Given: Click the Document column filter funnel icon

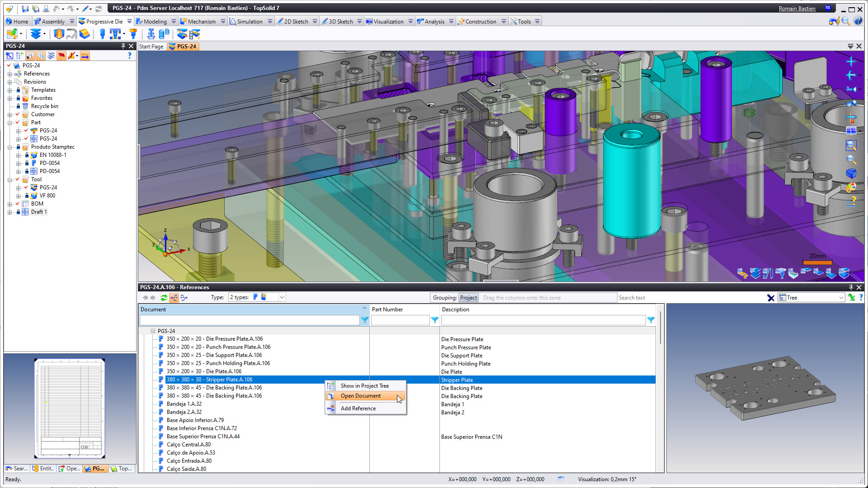Looking at the screenshot, I should (x=364, y=320).
